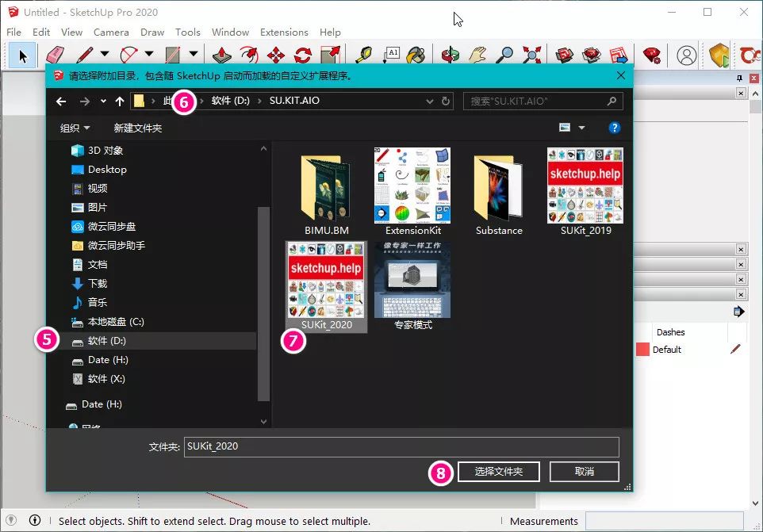Choose the Paint Bucket tool
Screen dimensions: 763x532
click(416, 55)
